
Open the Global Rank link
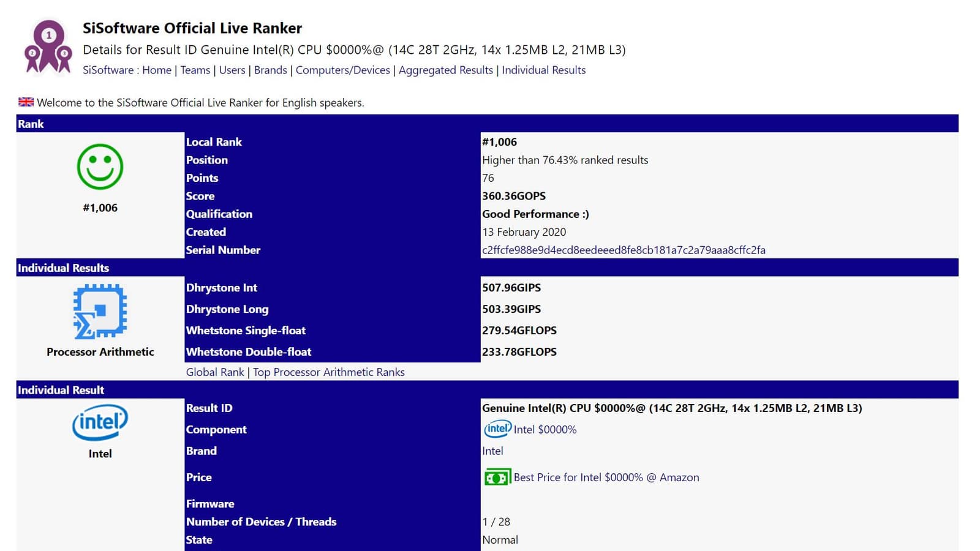tap(215, 372)
